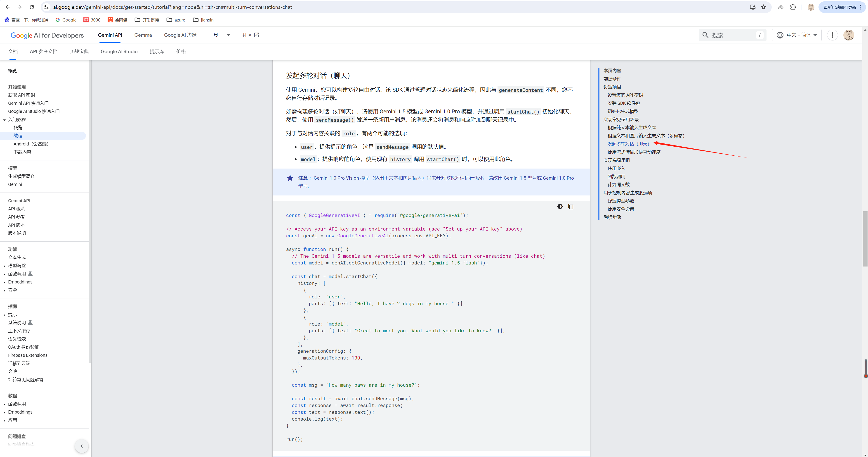Image resolution: width=868 pixels, height=457 pixels.
Task: Expand the 工具 dropdown menu
Action: pyautogui.click(x=228, y=35)
